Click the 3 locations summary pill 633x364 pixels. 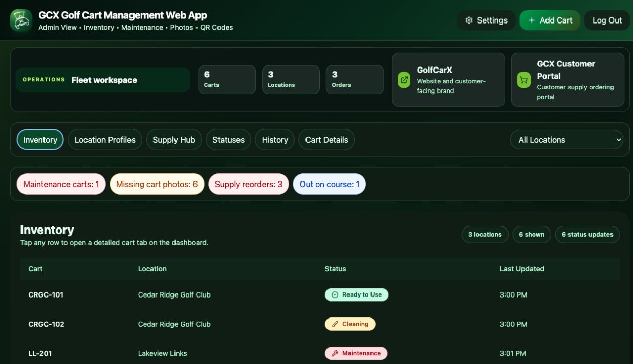(485, 235)
